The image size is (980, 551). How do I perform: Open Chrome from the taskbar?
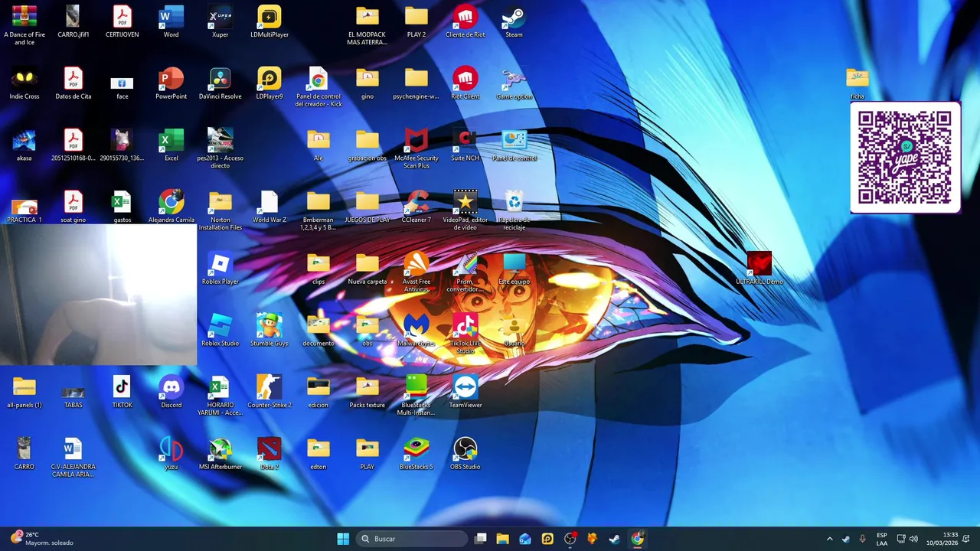tap(637, 539)
